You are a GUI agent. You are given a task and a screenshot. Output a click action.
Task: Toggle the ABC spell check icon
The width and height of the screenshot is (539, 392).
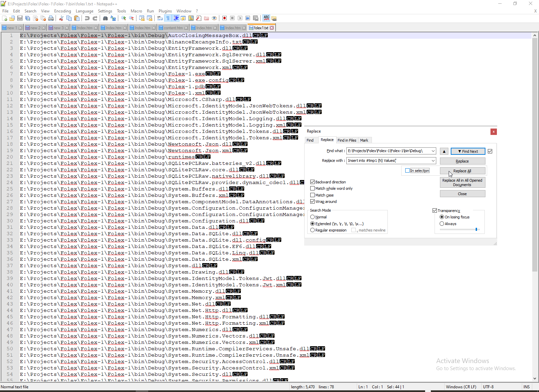[x=266, y=18]
